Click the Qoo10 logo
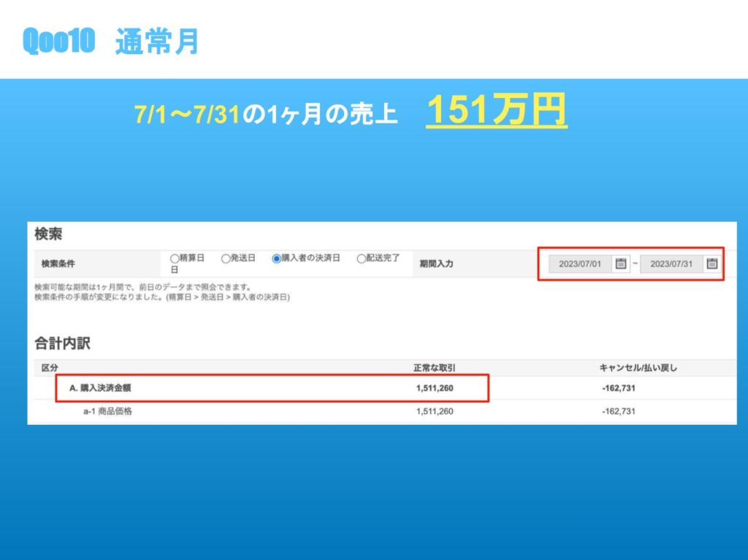The height and width of the screenshot is (560, 748). [58, 42]
